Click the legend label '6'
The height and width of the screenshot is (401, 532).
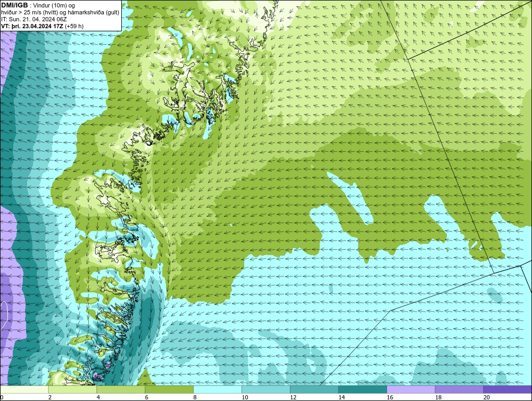147,397
